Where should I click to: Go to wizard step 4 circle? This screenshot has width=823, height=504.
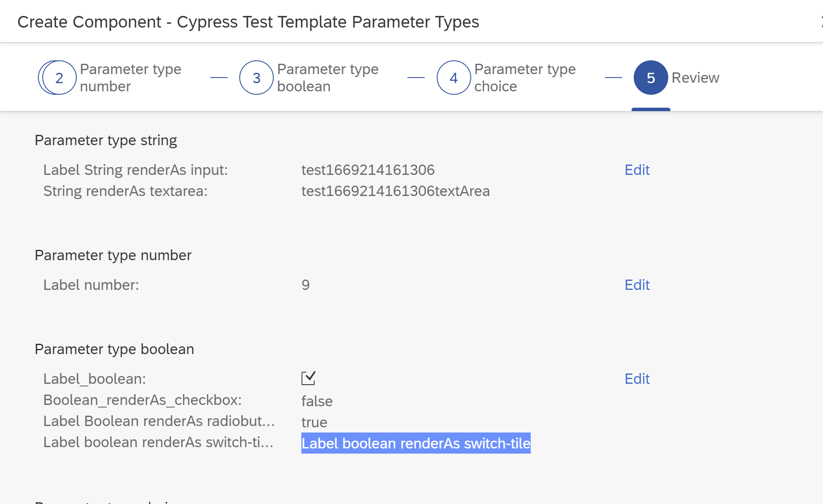454,78
